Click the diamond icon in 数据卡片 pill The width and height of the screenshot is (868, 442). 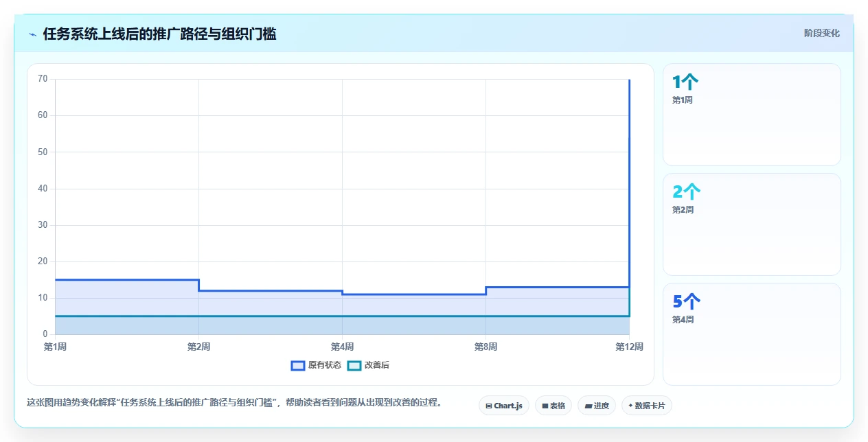point(630,406)
